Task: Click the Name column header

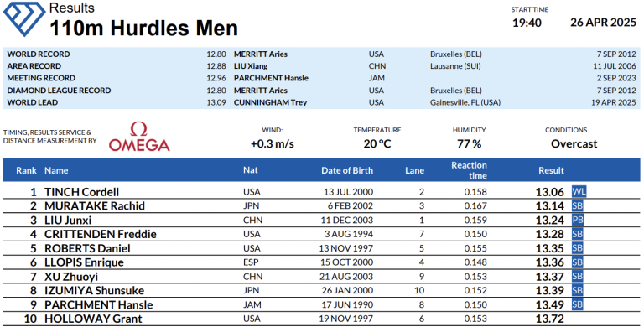Action: coord(56,170)
